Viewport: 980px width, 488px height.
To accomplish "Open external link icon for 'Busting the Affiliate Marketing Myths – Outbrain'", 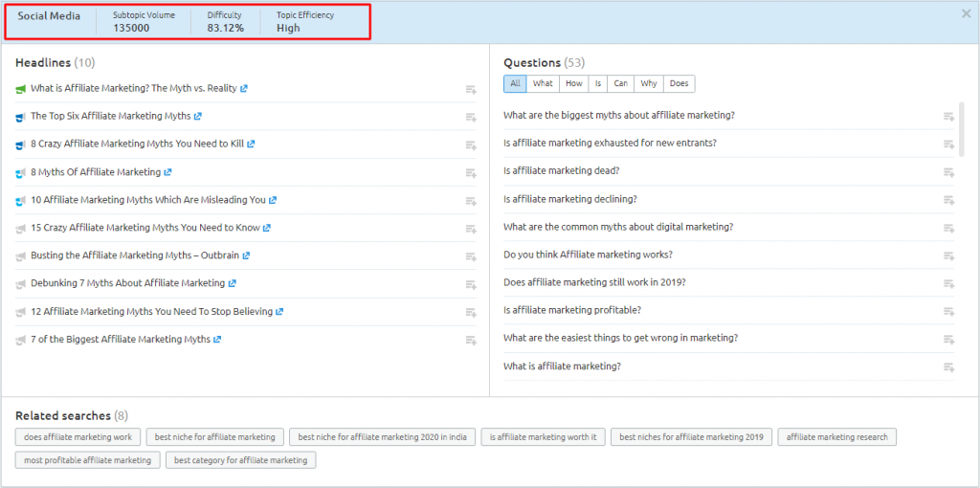I will point(246,255).
